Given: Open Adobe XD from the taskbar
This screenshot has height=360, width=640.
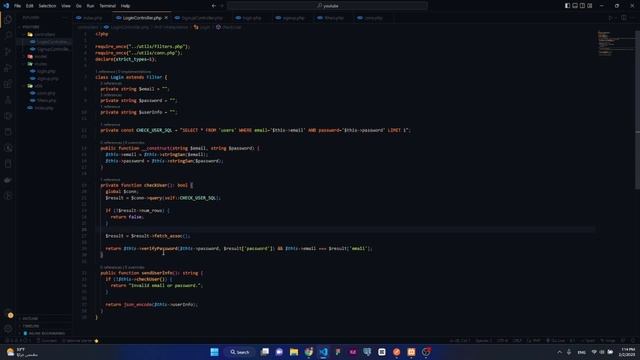Looking at the screenshot, I should click(x=353, y=352).
